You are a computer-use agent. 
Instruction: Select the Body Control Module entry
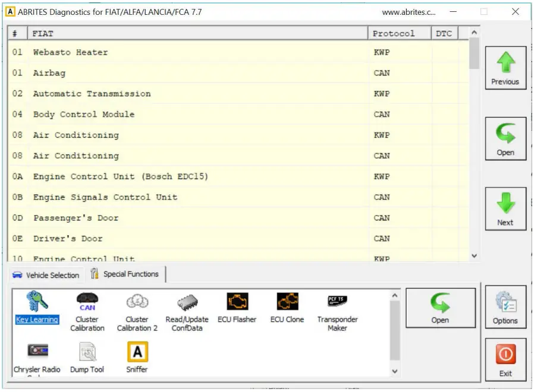(x=178, y=114)
